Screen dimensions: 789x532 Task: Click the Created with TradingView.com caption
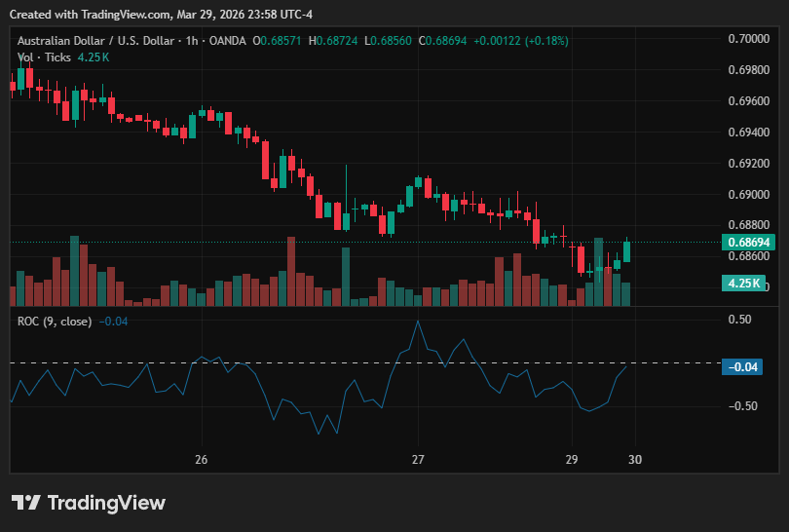coord(161,15)
